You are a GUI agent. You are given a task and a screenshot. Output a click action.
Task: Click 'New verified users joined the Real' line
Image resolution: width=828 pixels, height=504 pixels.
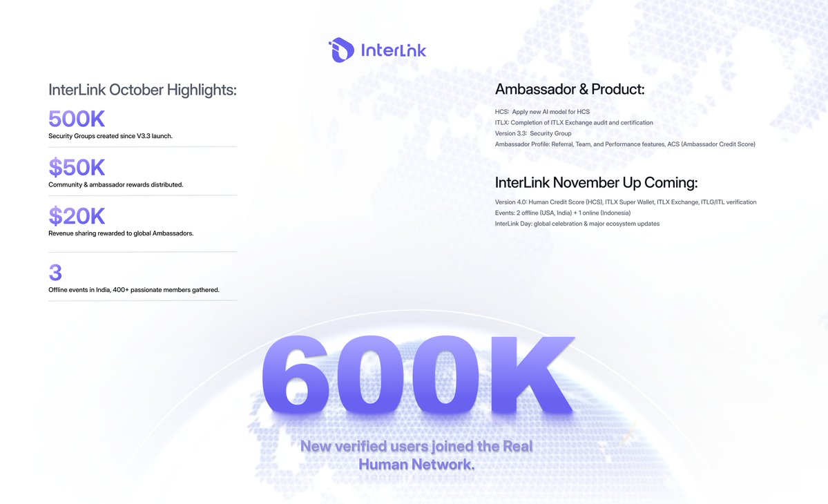point(416,447)
